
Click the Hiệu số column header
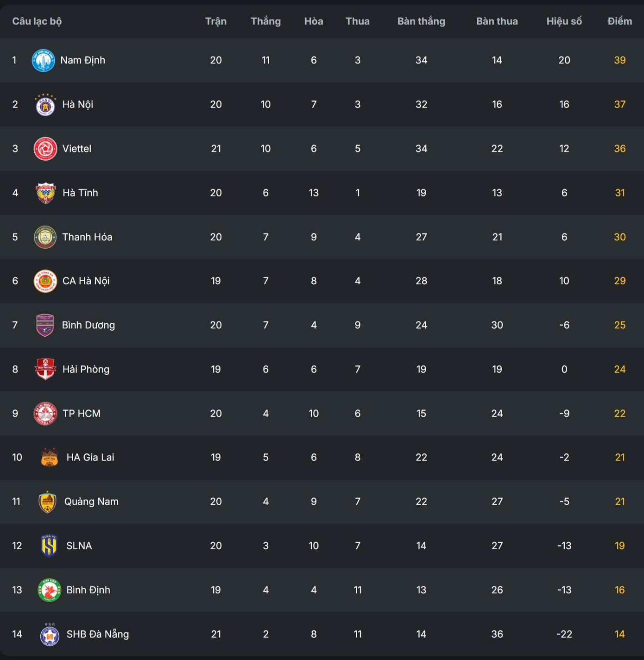[564, 21]
